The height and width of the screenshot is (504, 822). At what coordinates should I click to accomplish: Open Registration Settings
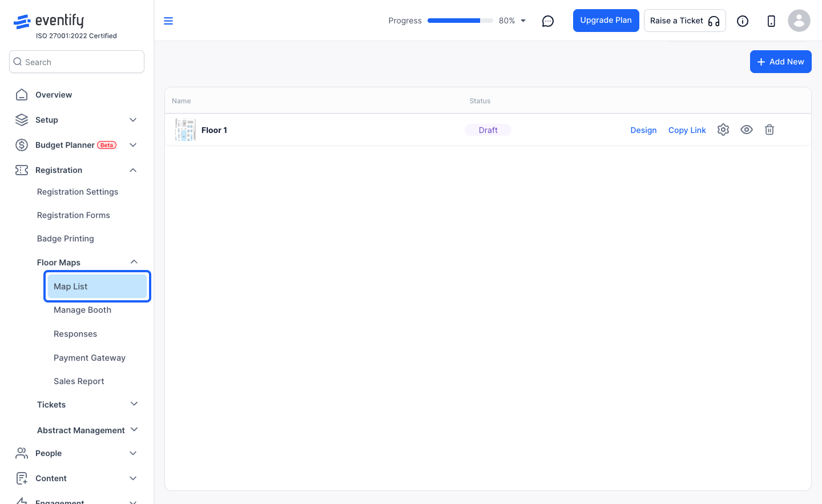pyautogui.click(x=78, y=192)
